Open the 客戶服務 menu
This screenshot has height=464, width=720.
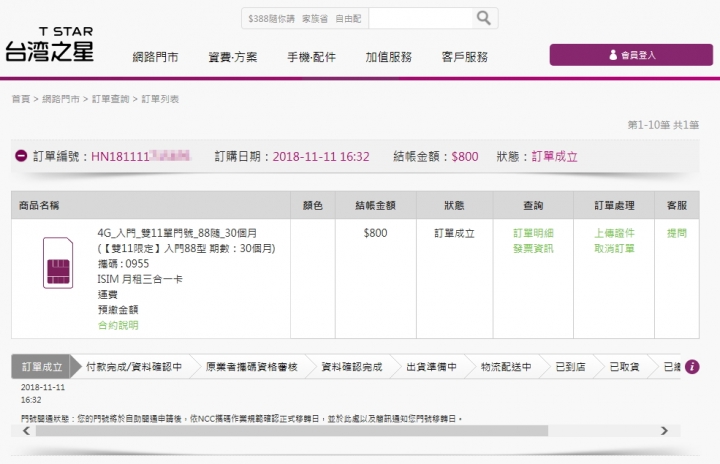click(x=465, y=57)
